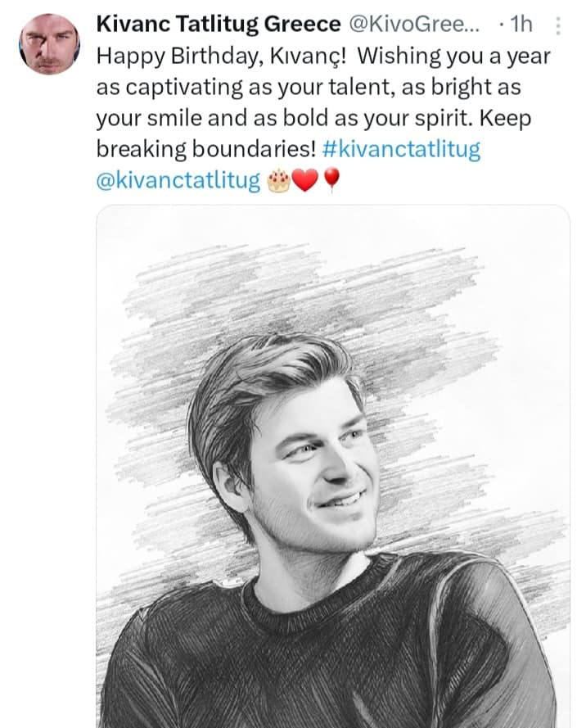The width and height of the screenshot is (586, 728).
Task: Click the @KivoGree... account handle
Action: [x=413, y=24]
